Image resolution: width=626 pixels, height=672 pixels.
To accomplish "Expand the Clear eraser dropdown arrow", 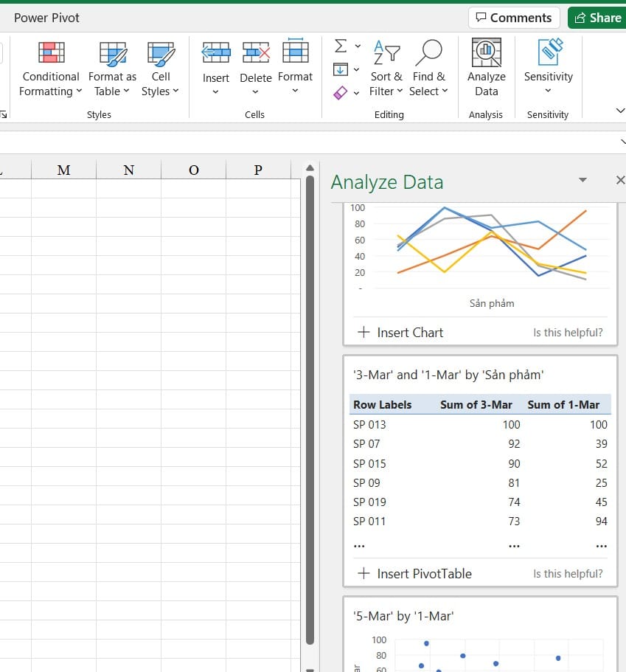I will coord(357,93).
